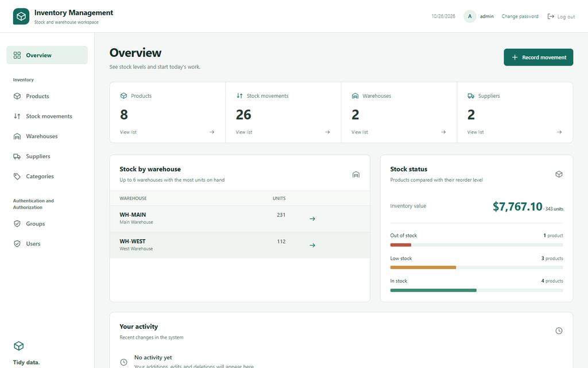The image size is (588, 368).
Task: Click the arrow in the Suppliers card
Action: pos(559,132)
